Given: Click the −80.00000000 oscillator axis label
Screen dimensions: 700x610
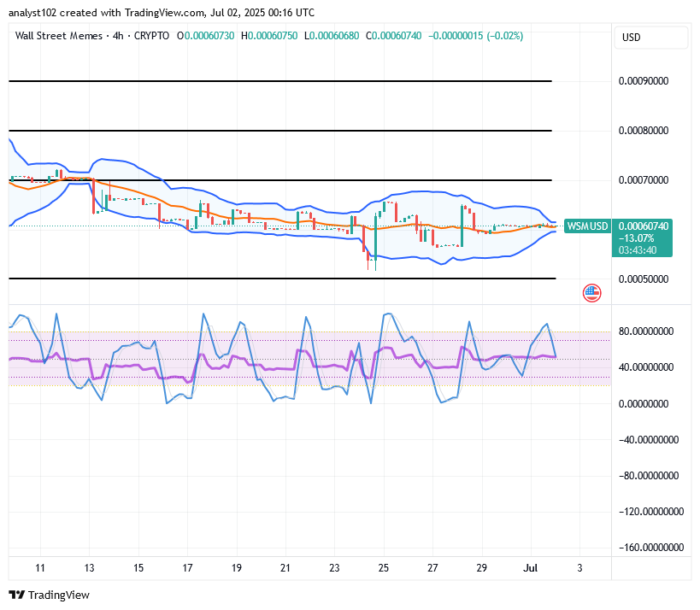Looking at the screenshot, I should pyautogui.click(x=649, y=475).
